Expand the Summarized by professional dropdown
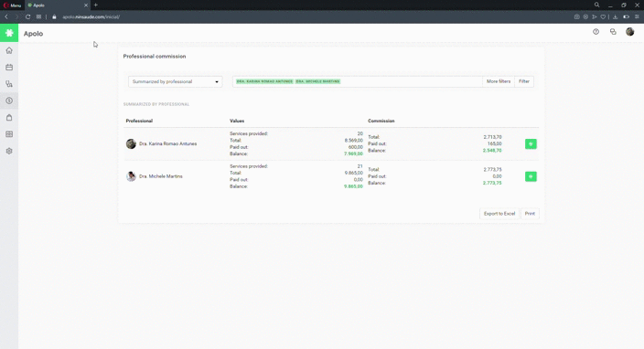The height and width of the screenshot is (349, 644). [176, 81]
